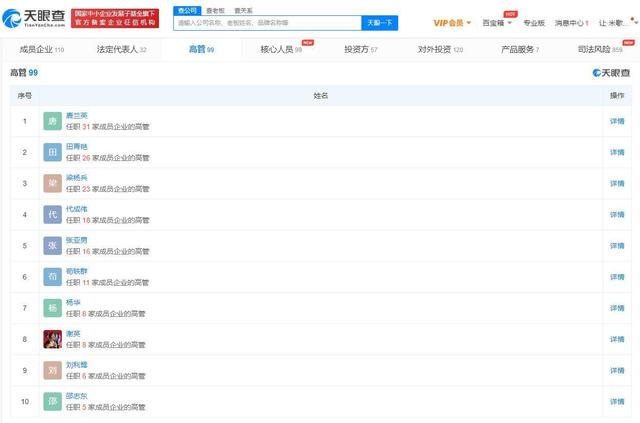Open the user account dropdown menu

click(618, 23)
